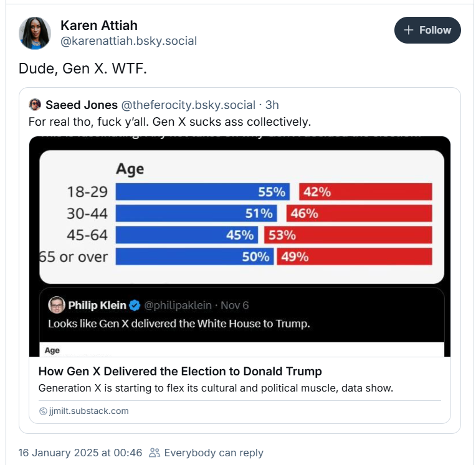476x465 pixels.
Task: Open the article titled How Gen X Delivered
Action: [180, 371]
